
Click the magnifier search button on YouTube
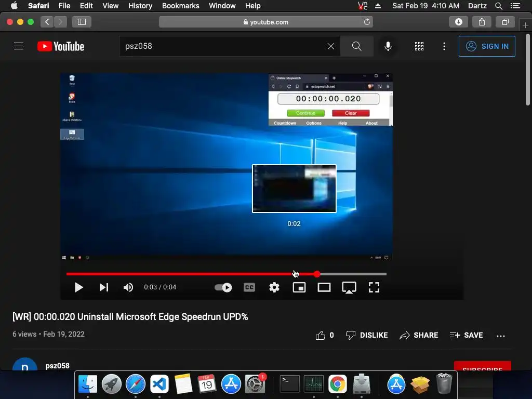point(356,46)
